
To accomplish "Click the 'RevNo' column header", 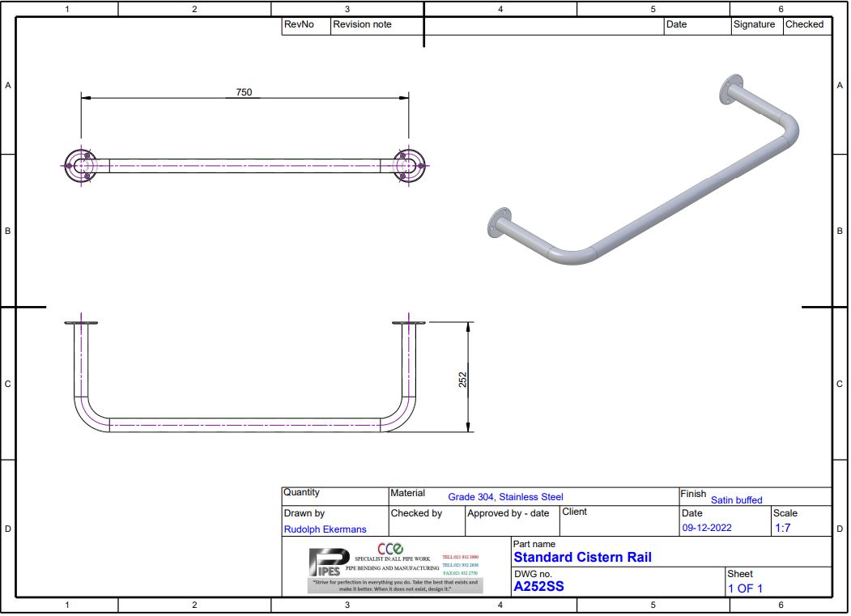I will [298, 24].
